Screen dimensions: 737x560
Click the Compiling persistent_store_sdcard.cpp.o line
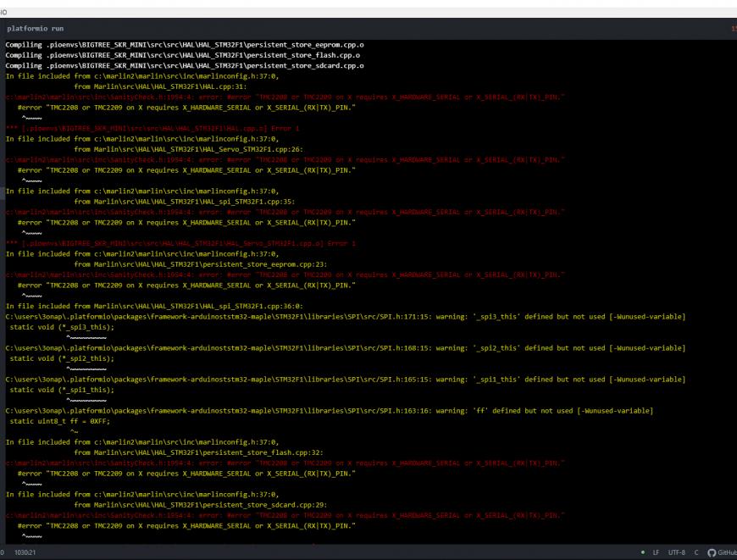(185, 65)
